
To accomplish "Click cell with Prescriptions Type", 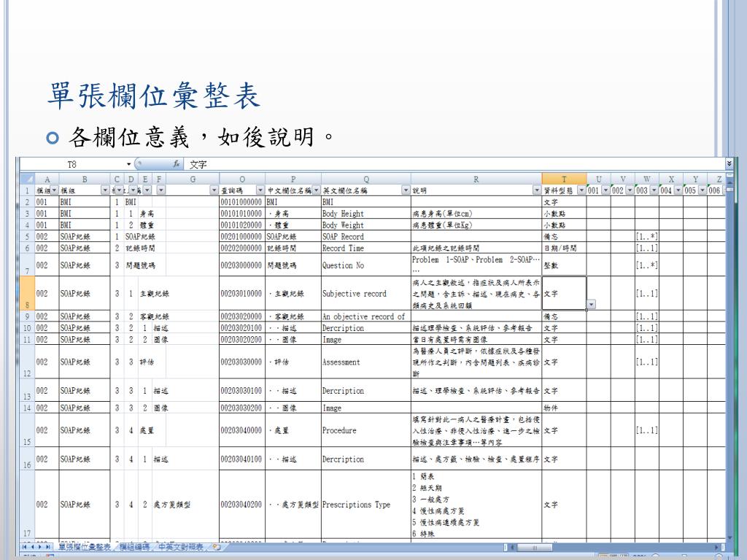I will [x=366, y=505].
